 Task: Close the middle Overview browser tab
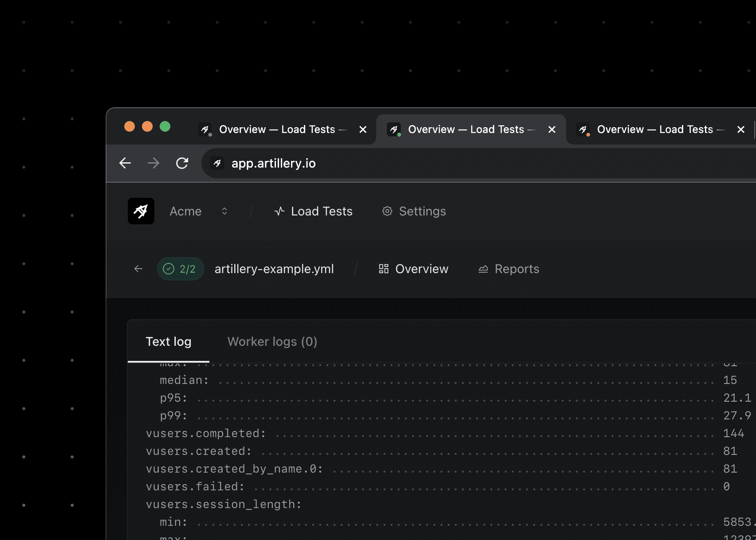(551, 129)
